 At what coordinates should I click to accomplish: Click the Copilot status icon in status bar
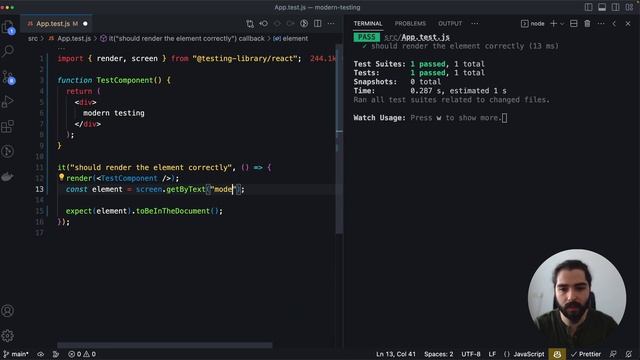(x=557, y=354)
